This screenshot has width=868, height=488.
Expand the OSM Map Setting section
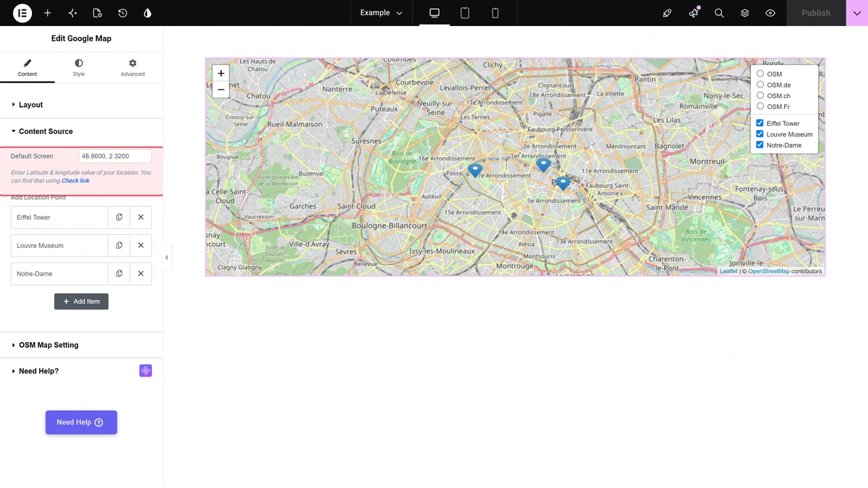click(81, 345)
